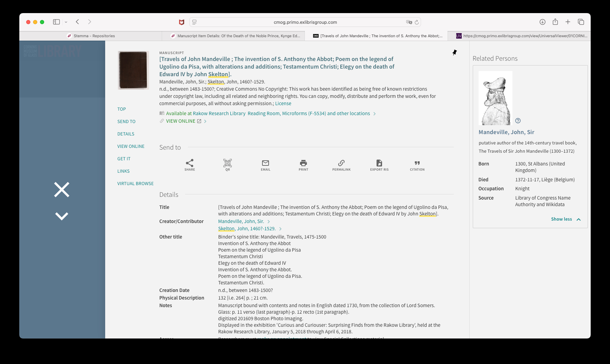Export record as RIS file
The height and width of the screenshot is (364, 610).
tap(379, 164)
